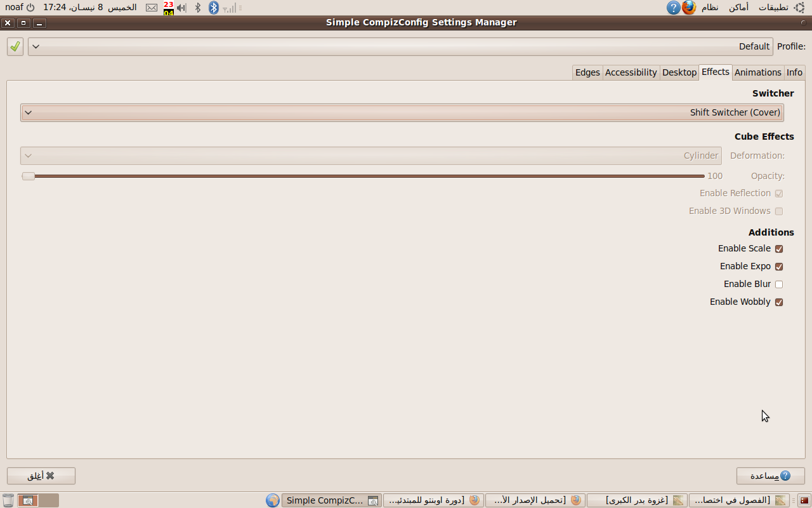The image size is (812, 508).
Task: Open the Switcher dropdown showing Shift Switcher (Cover)
Action: [x=402, y=112]
